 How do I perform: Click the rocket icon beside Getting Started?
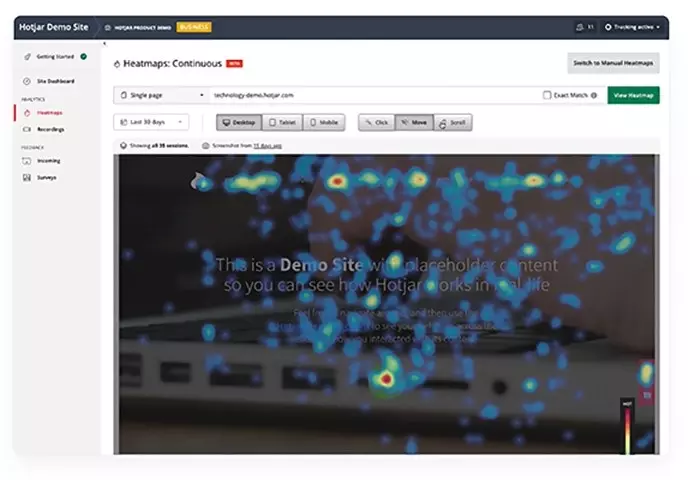pos(28,57)
